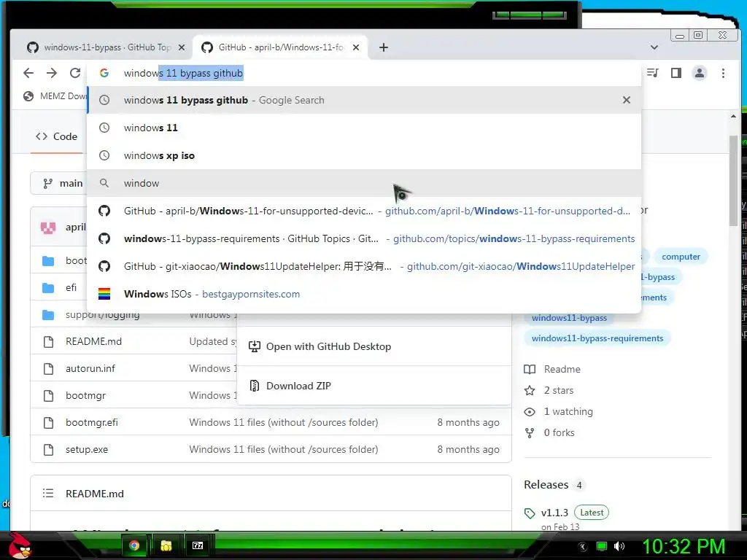This screenshot has width=747, height=560.
Task: View the 0 forks list
Action: point(550,432)
